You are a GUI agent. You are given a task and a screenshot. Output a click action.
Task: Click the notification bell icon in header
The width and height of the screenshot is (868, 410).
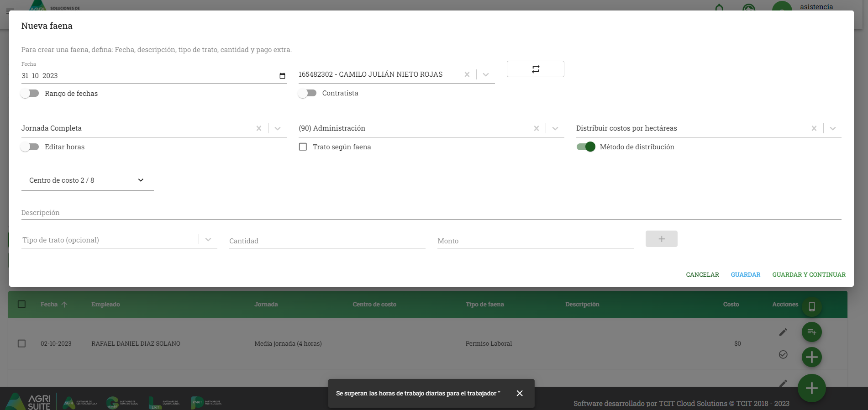click(719, 8)
